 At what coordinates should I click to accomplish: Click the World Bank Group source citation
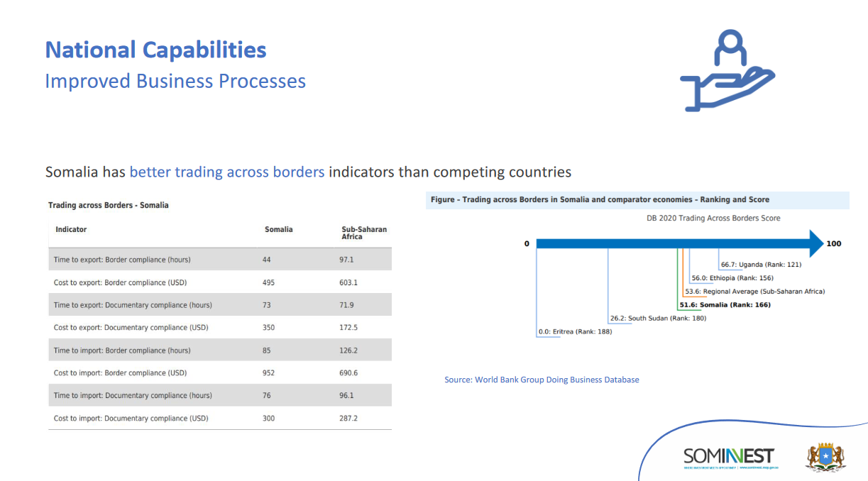tap(542, 380)
